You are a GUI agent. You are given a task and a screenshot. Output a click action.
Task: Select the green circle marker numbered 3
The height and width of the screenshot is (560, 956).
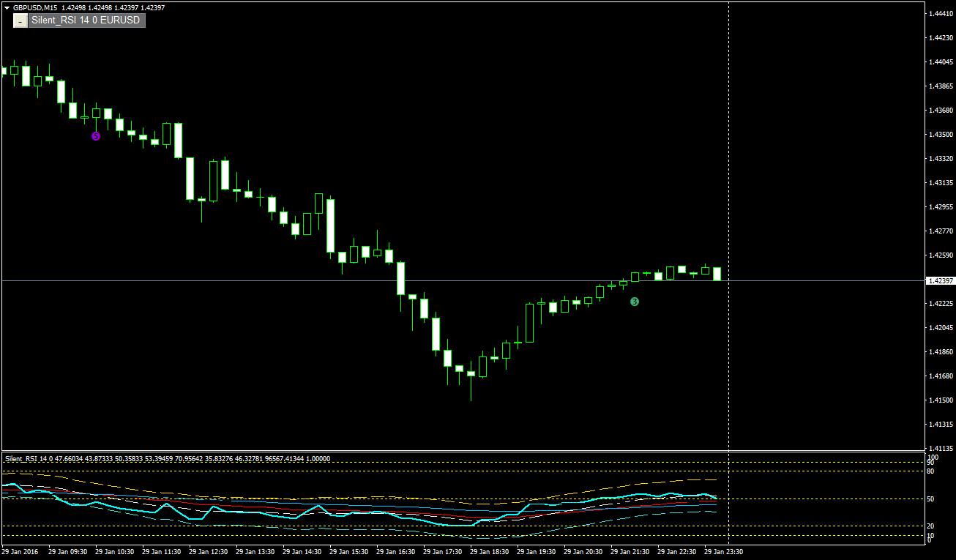tap(635, 302)
